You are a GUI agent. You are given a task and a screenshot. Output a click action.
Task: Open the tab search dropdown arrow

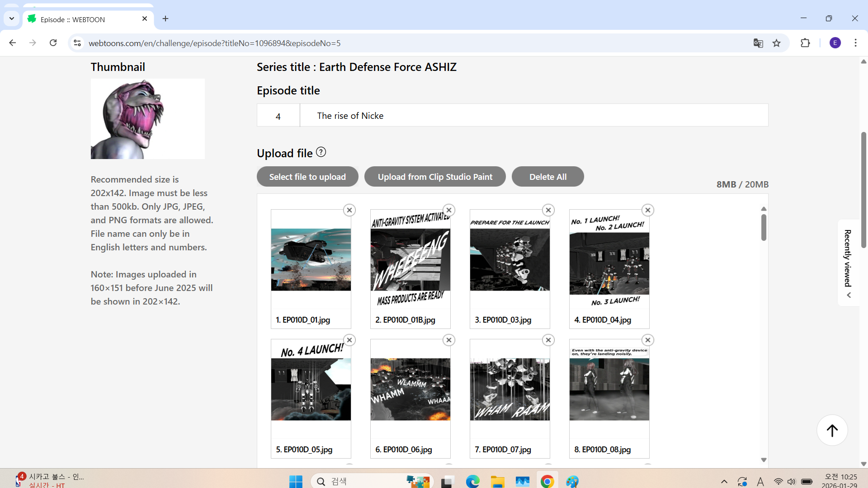(12, 19)
